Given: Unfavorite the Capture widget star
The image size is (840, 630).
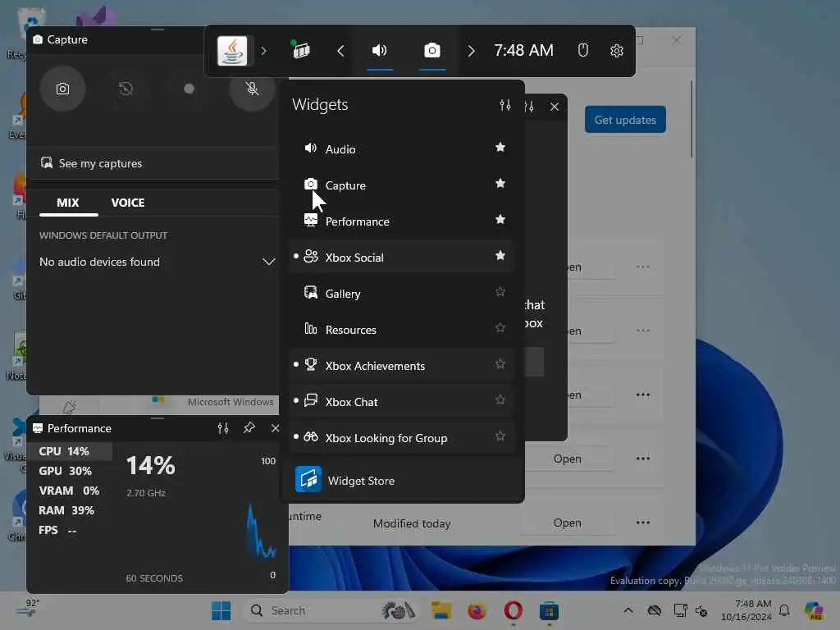Looking at the screenshot, I should 500,183.
